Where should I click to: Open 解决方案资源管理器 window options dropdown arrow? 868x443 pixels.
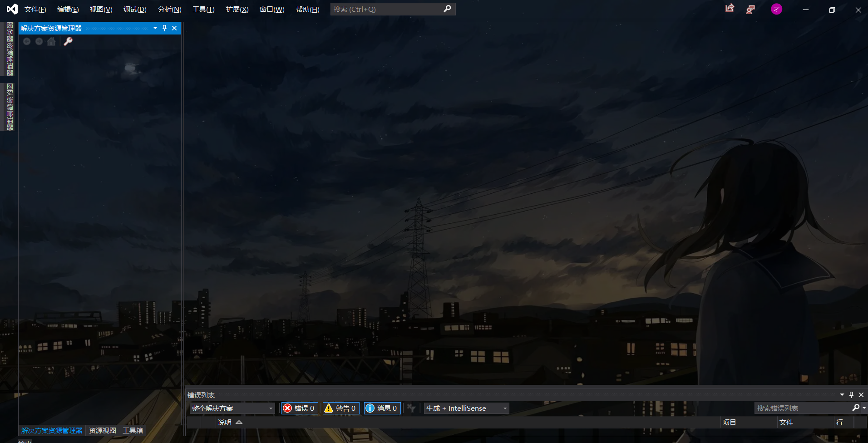point(155,28)
